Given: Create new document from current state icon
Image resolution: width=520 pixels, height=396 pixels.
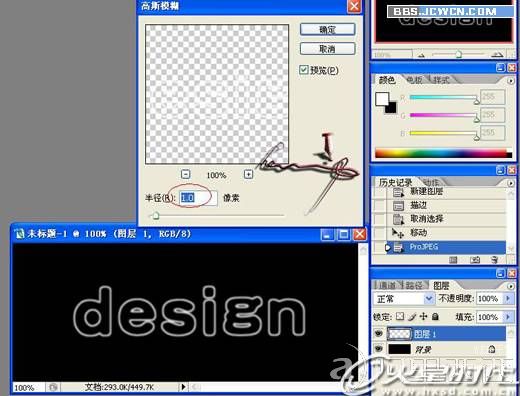Looking at the screenshot, I should tap(453, 260).
